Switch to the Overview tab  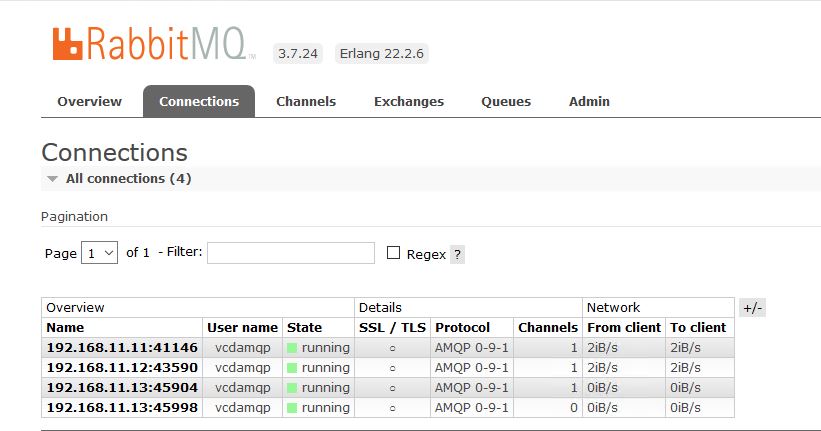[x=89, y=101]
